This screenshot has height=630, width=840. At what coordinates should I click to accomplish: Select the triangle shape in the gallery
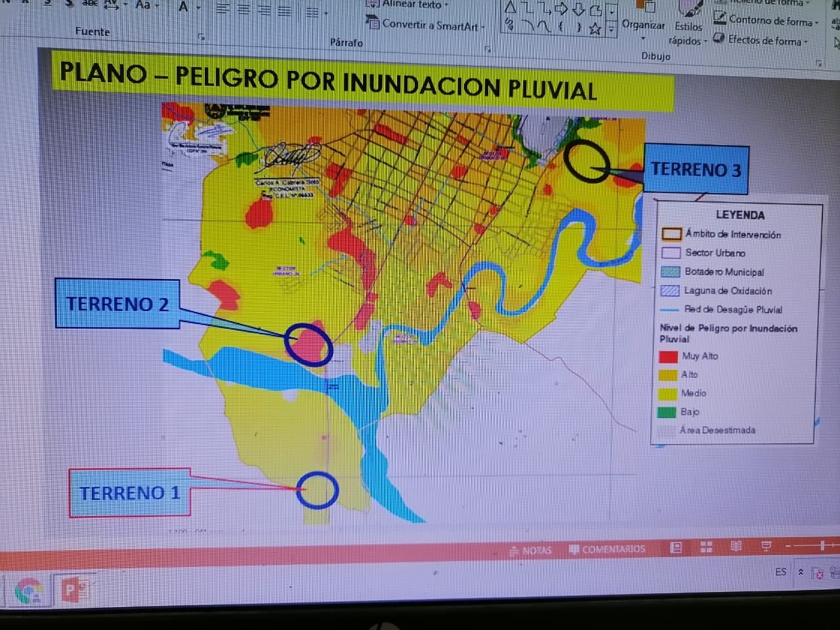[x=510, y=8]
